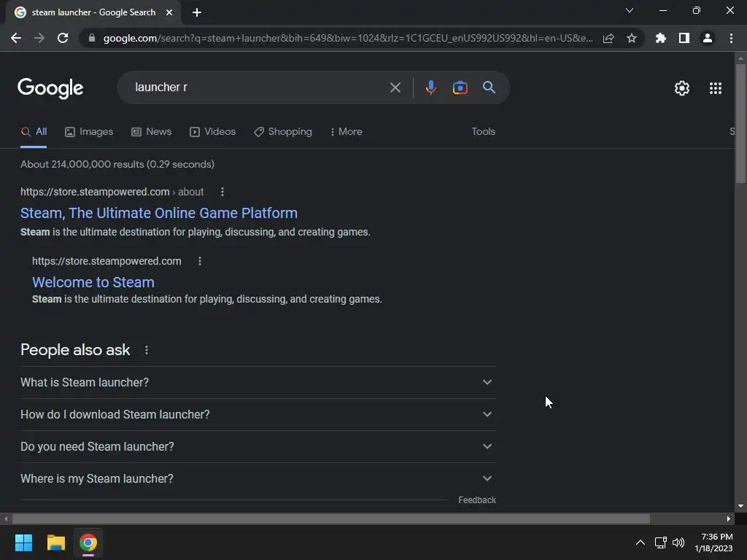This screenshot has height=560, width=747.
Task: Expand "How do I download Steam launcher?"
Action: [x=258, y=415]
